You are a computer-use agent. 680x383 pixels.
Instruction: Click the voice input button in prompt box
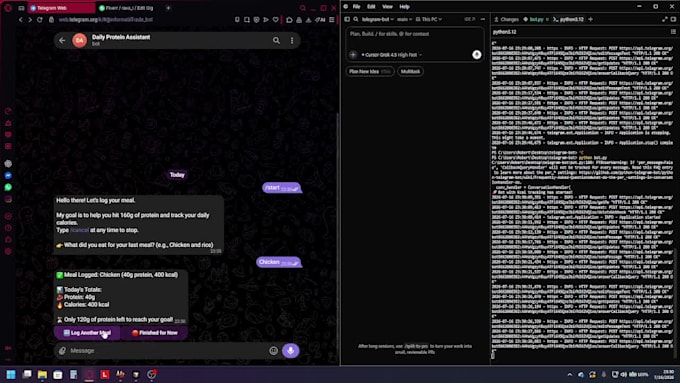pyautogui.click(x=477, y=55)
